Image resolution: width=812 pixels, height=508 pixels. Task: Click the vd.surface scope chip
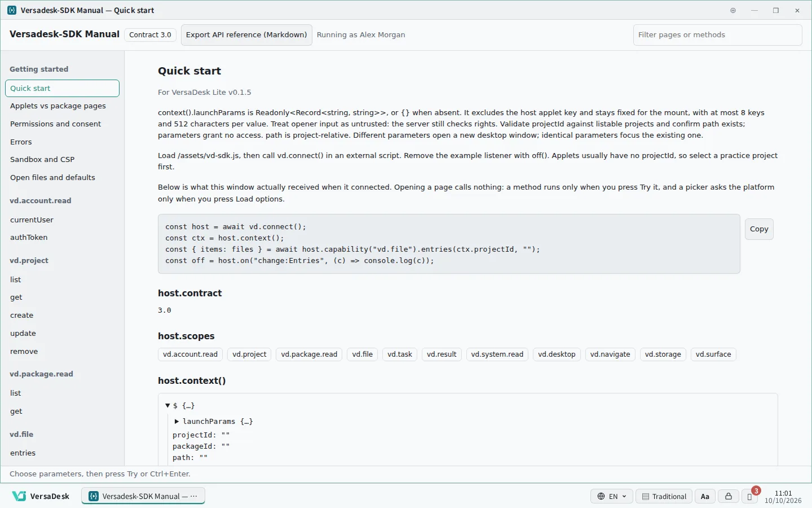(x=713, y=354)
